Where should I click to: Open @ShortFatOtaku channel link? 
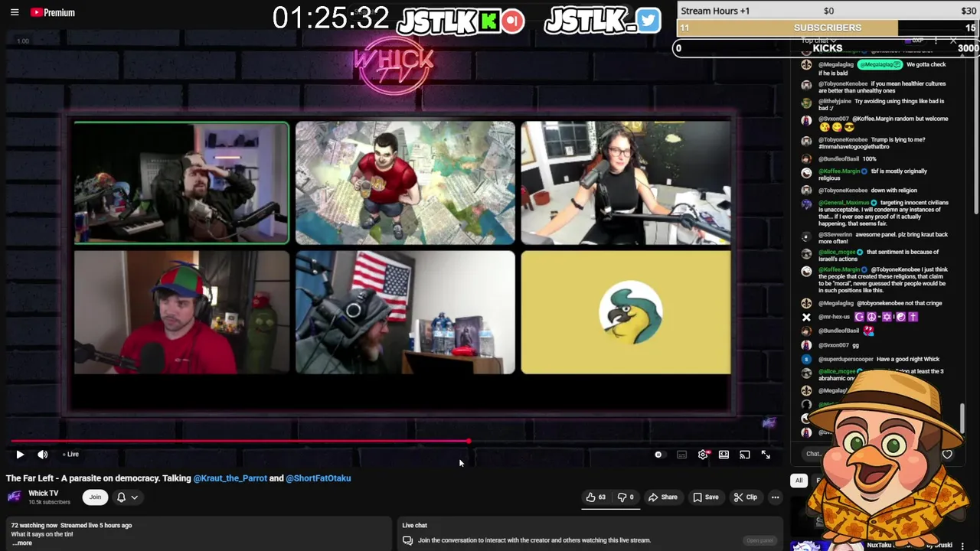(x=318, y=478)
